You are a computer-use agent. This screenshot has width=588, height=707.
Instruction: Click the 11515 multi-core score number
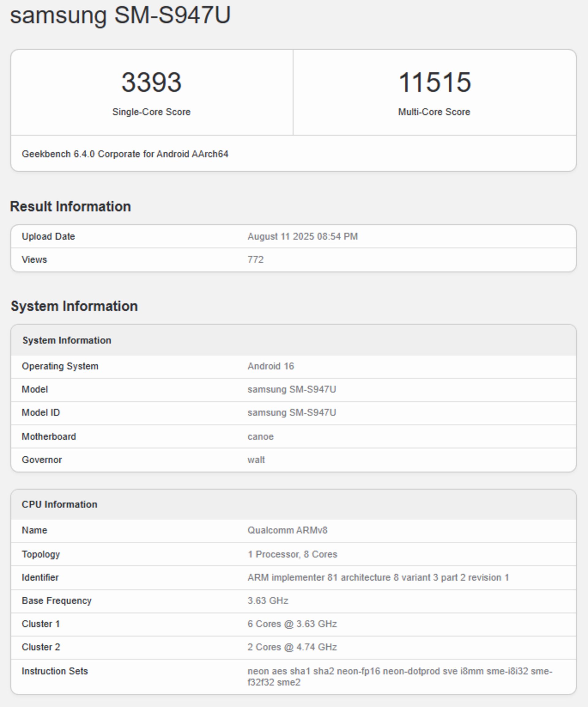pos(434,82)
